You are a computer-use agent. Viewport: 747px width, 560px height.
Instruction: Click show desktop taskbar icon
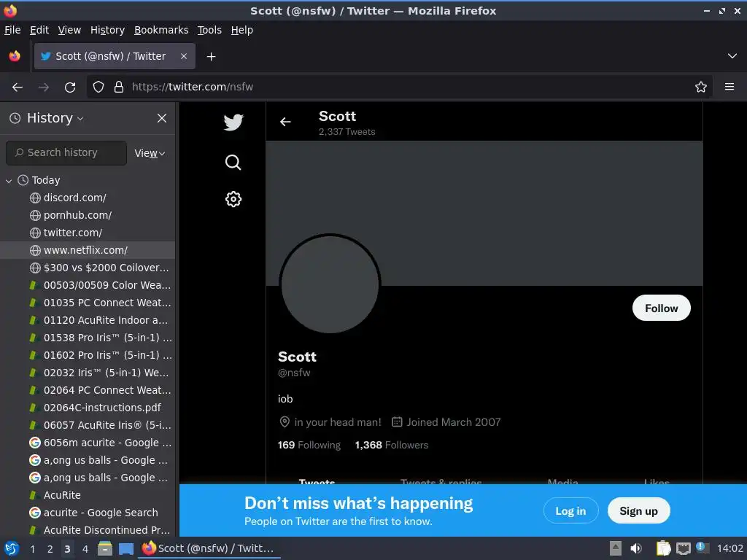pos(126,549)
